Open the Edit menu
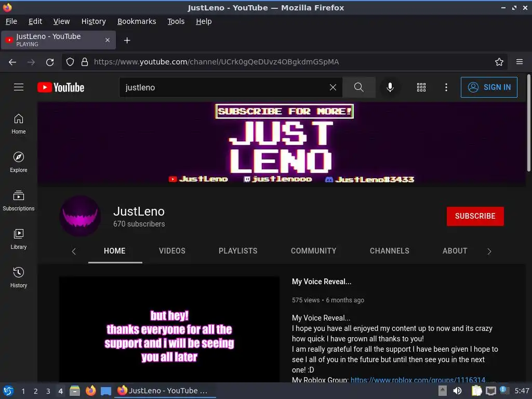This screenshot has width=532, height=399. [35, 21]
